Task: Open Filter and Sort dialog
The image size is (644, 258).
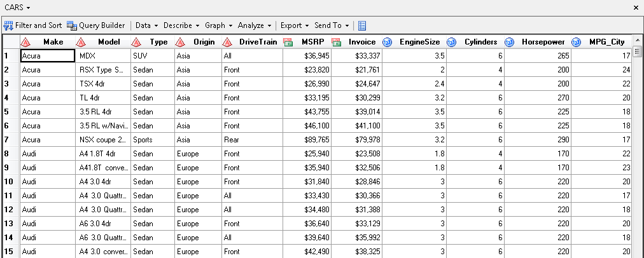Action: click(x=32, y=25)
